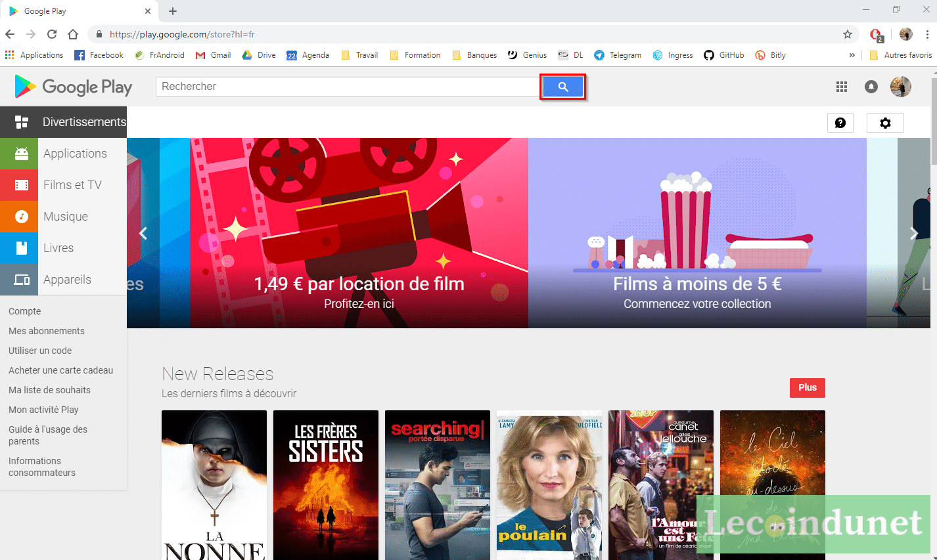Image resolution: width=937 pixels, height=560 pixels.
Task: Open Utiliser un code link
Action: 40,351
